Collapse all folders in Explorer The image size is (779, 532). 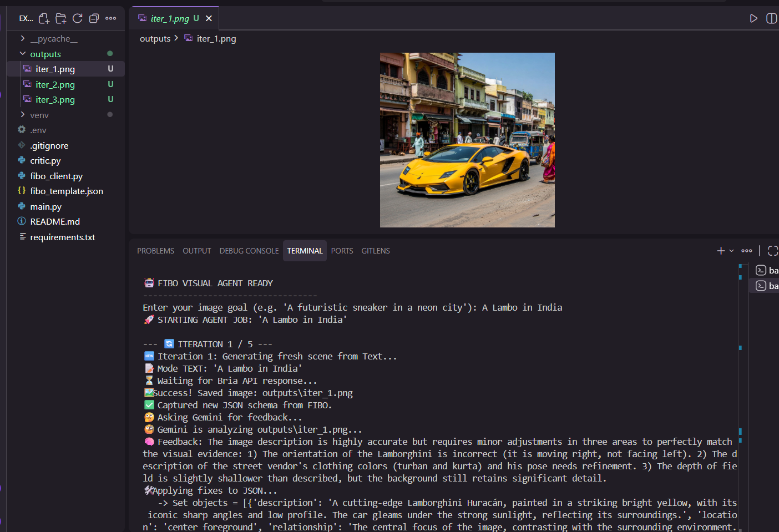tap(94, 18)
